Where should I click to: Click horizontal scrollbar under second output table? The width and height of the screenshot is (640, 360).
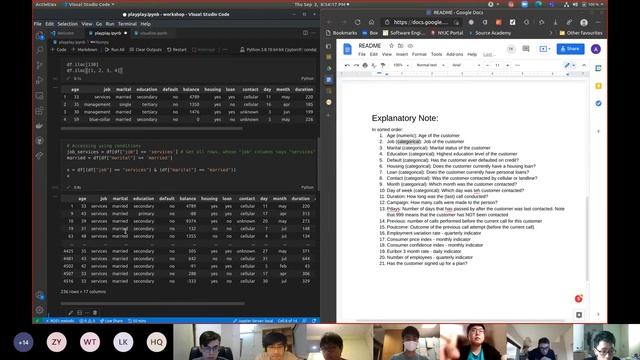153,303
